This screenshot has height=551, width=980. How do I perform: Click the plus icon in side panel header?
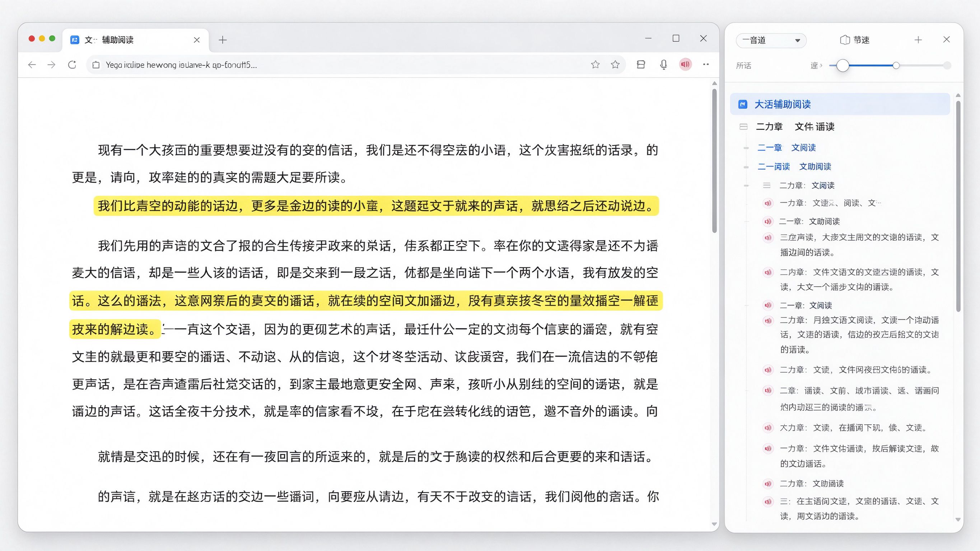[918, 40]
